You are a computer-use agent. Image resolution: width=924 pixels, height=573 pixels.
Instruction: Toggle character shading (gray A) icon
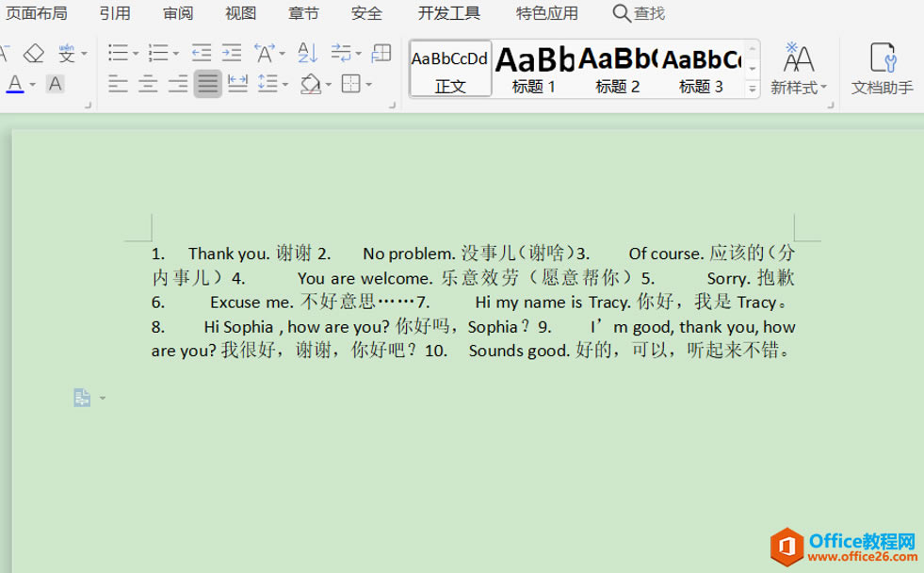(56, 84)
